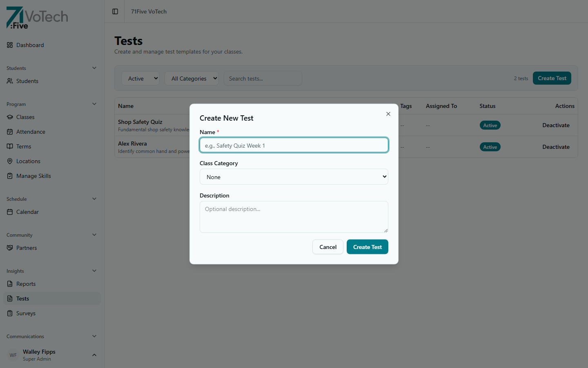Open the All Categories filter dropdown
Image resolution: width=588 pixels, height=368 pixels.
coord(192,78)
